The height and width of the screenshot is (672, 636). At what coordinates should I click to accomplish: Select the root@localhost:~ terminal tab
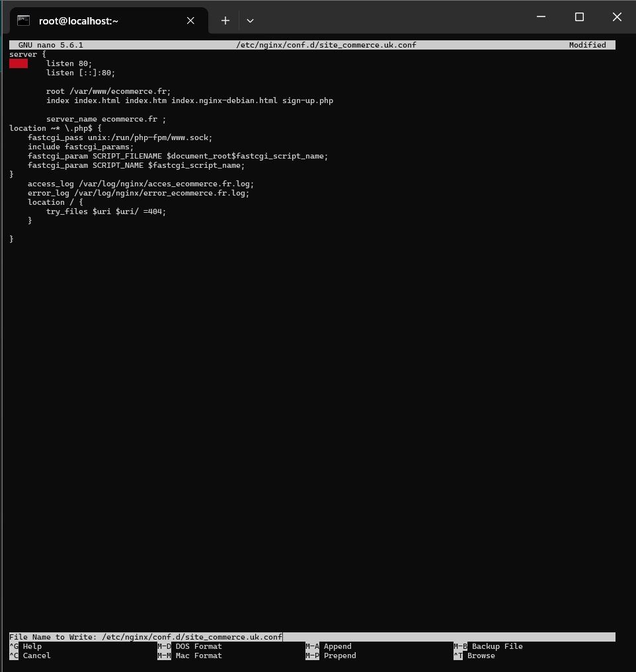click(109, 20)
